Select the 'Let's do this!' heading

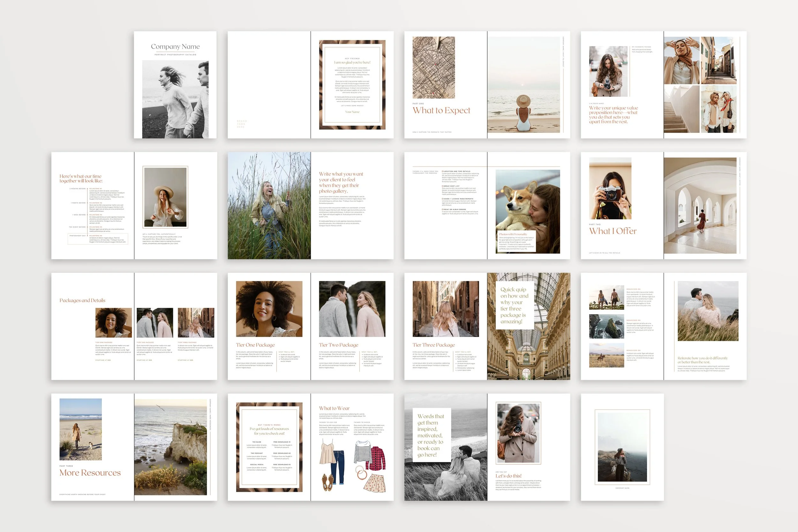click(x=508, y=476)
